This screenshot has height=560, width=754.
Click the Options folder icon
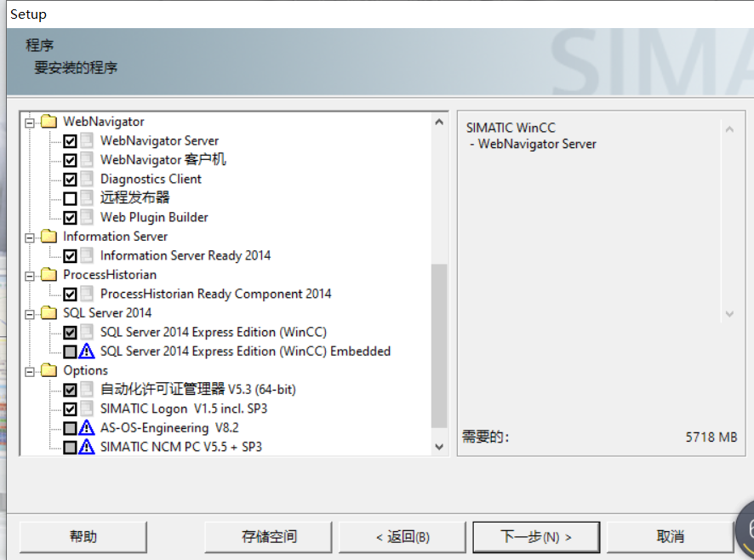pos(48,370)
